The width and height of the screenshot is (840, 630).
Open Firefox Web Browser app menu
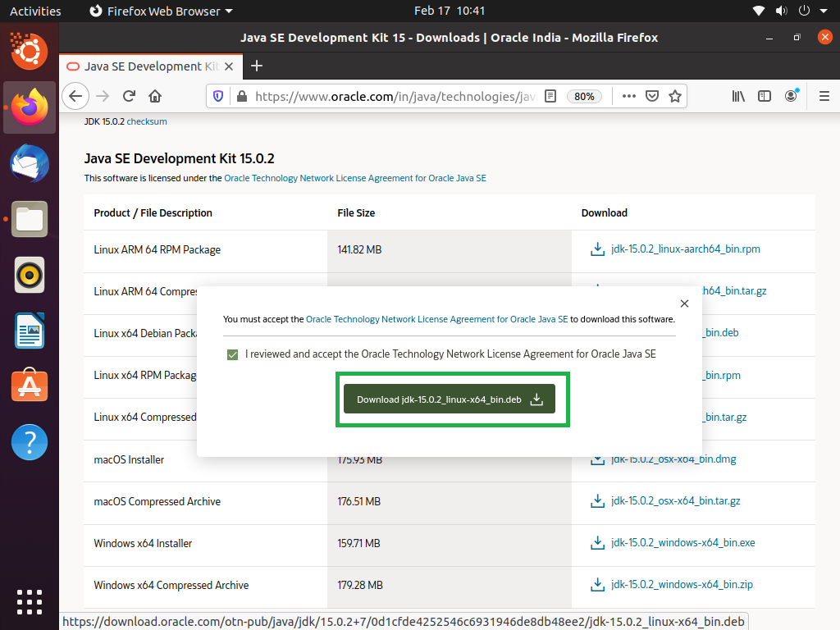click(161, 11)
